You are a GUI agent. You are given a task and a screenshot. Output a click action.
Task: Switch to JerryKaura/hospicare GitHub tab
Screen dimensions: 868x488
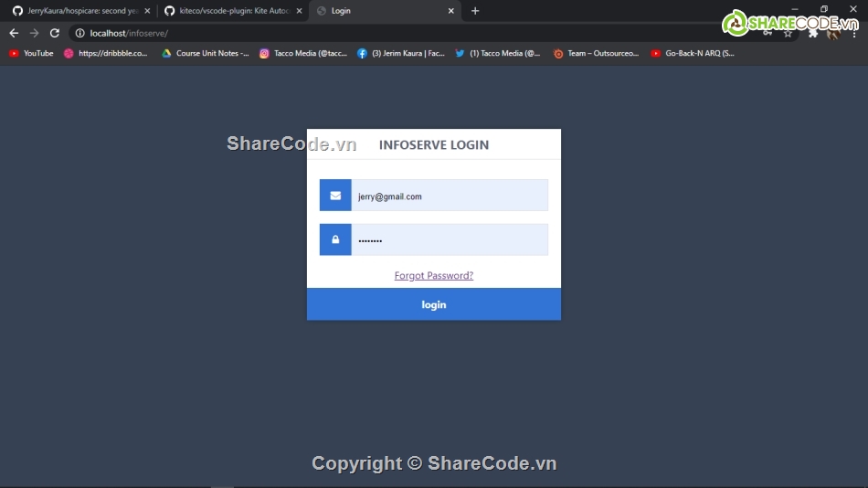80,11
